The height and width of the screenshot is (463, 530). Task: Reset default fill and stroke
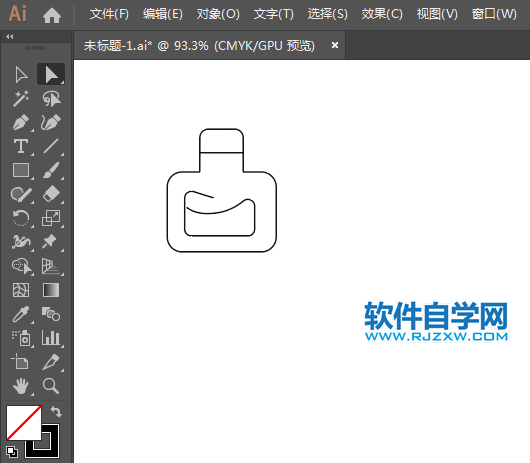[12, 452]
